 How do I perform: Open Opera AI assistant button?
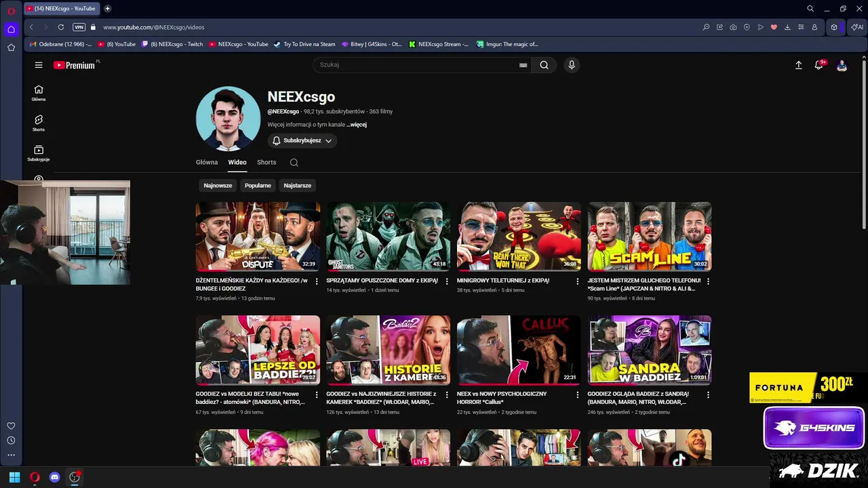coord(856,27)
